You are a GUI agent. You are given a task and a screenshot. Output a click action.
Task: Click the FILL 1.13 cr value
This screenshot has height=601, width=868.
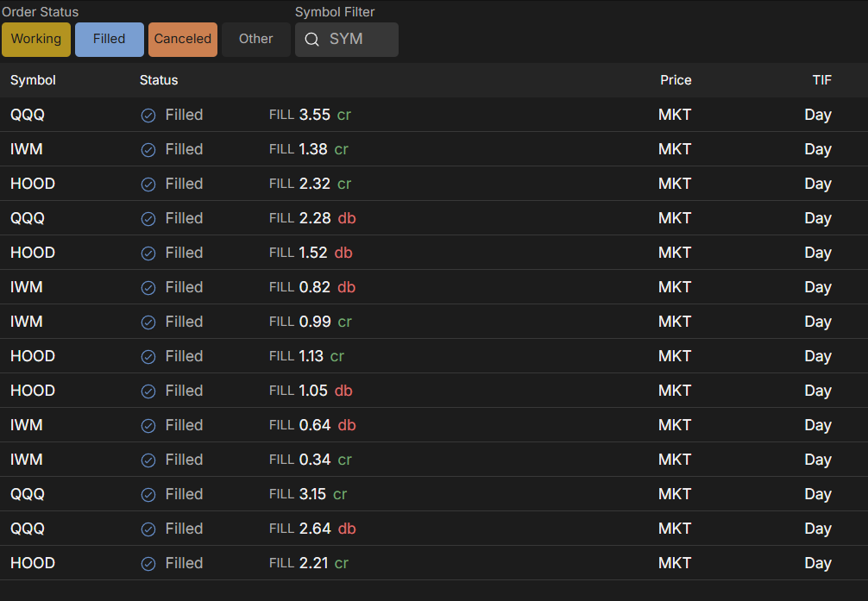(306, 356)
